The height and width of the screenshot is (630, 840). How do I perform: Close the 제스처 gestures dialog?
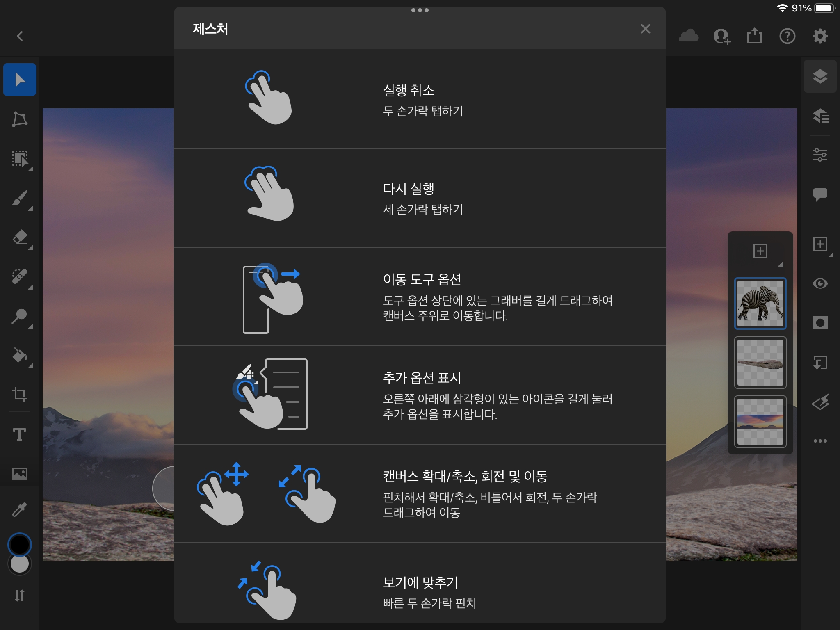click(x=645, y=29)
